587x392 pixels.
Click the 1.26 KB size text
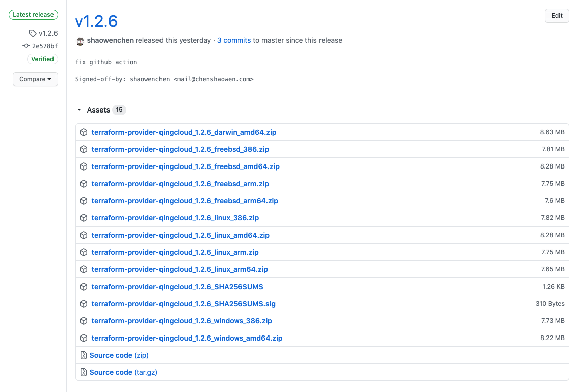553,287
